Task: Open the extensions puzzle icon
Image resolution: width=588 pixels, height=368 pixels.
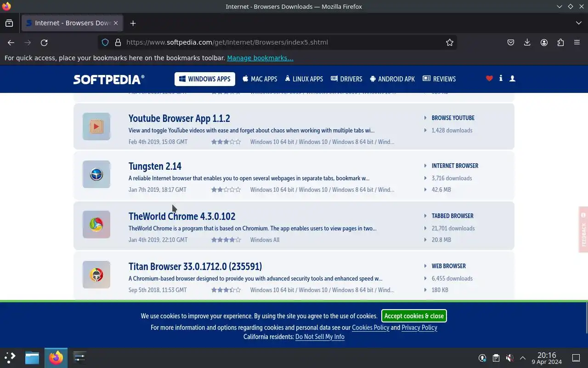Action: (x=560, y=42)
